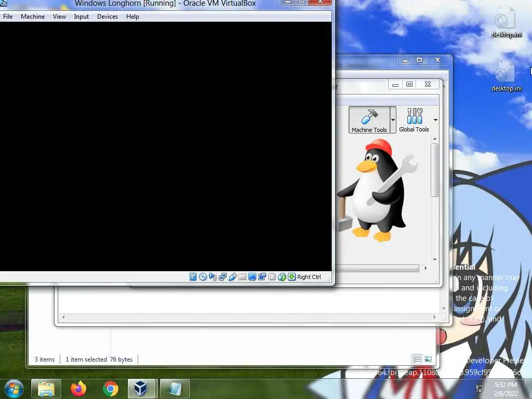The width and height of the screenshot is (532, 399).
Task: Close the Windows Longhorn VM window
Action: tap(320, 2)
